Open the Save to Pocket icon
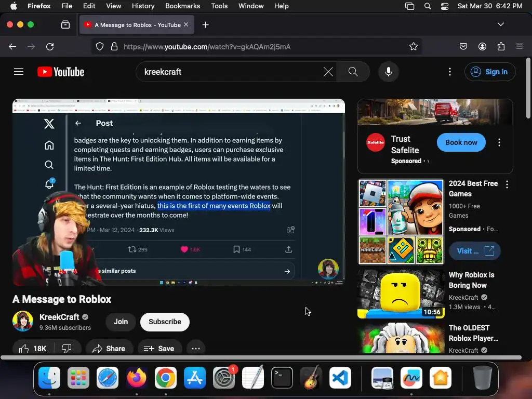Image resolution: width=532 pixels, height=399 pixels. (463, 46)
